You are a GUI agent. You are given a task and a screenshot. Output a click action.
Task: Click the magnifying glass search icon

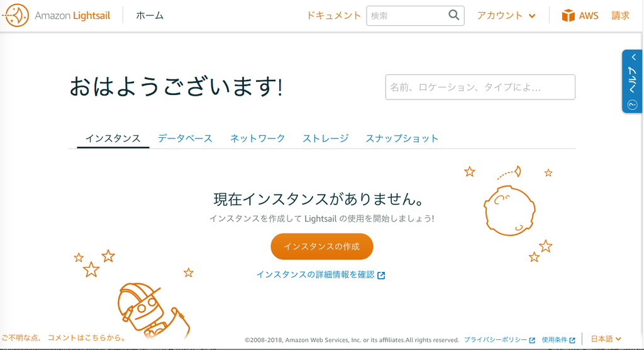453,15
